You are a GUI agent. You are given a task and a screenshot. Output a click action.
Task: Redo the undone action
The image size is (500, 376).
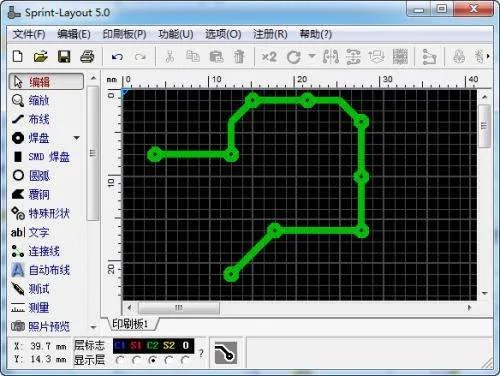[140, 57]
